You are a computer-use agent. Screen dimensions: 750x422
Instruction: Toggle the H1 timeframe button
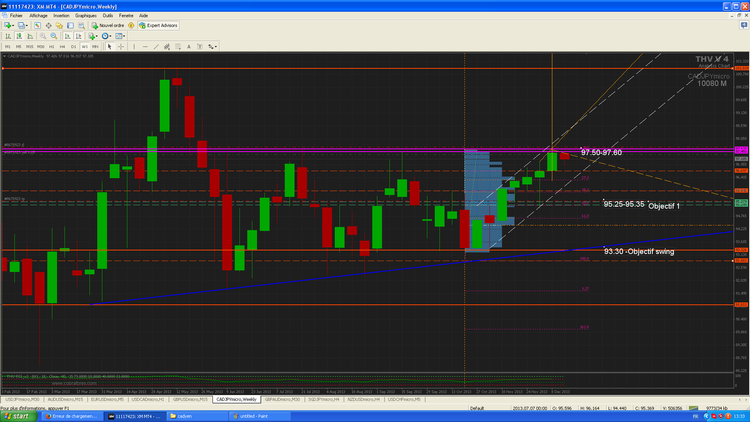[52, 46]
